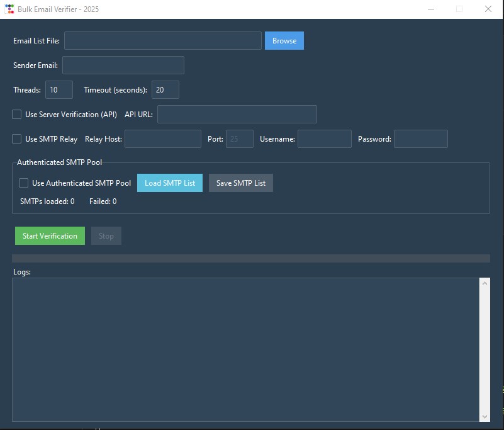Click Browse to pick an email list file

click(x=284, y=40)
